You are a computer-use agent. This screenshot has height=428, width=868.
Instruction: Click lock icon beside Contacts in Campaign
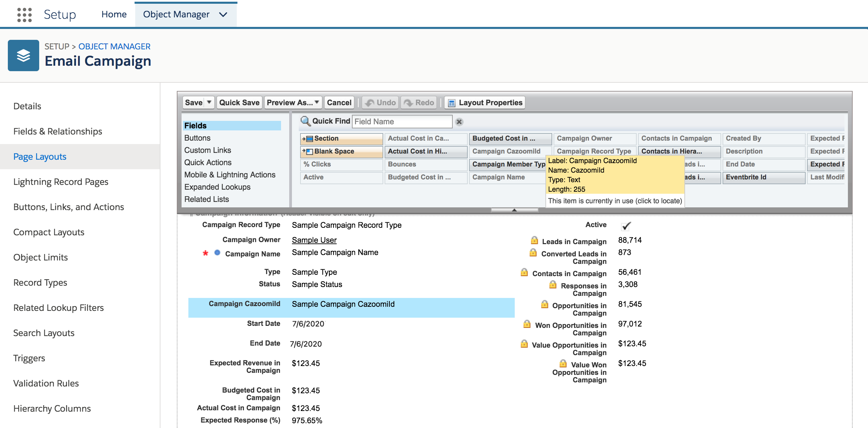click(524, 272)
